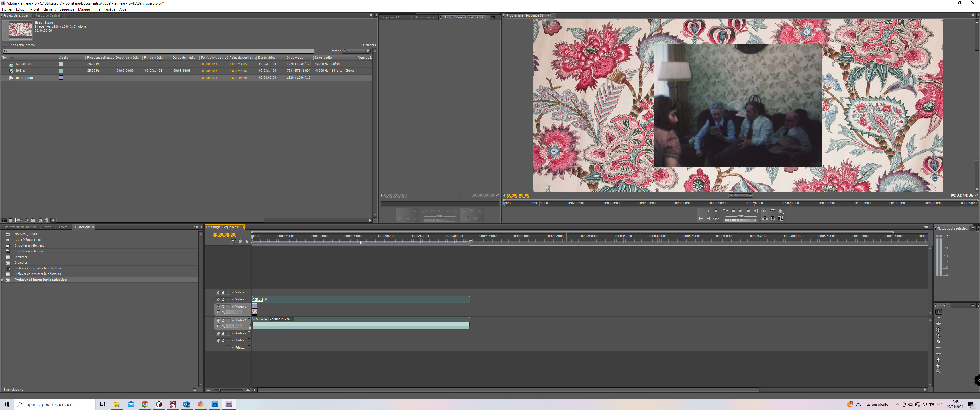
Task: Toggle the Snap icon in timeline header
Action: [233, 241]
